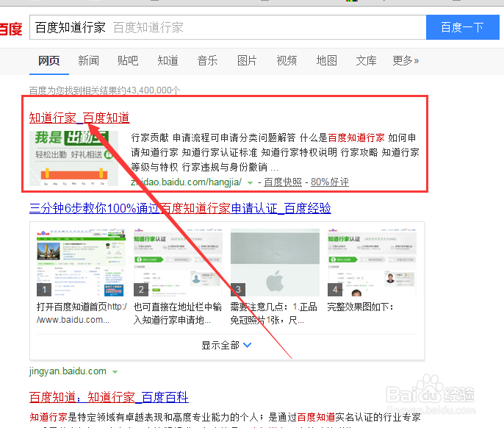Switch to the 地图 tab
Image resolution: width=504 pixels, height=428 pixels.
pyautogui.click(x=326, y=60)
